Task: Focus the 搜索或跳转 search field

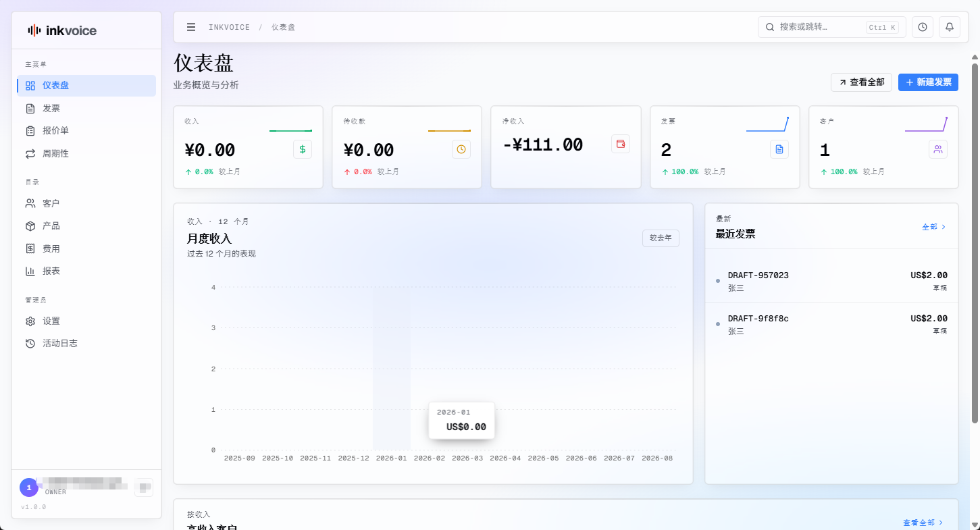Action: [831, 27]
